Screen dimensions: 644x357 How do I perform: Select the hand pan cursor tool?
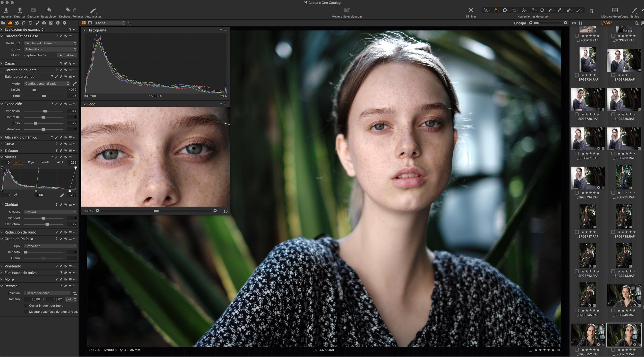tap(496, 10)
